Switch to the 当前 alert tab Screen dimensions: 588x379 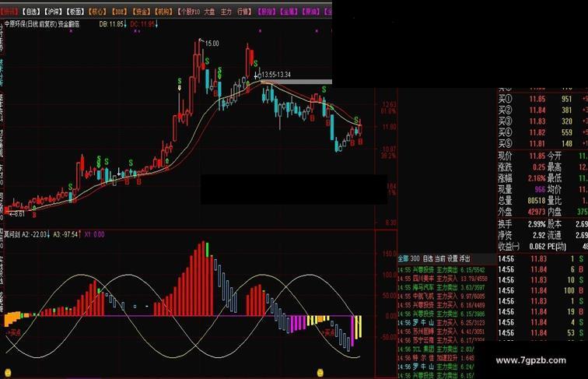click(440, 258)
